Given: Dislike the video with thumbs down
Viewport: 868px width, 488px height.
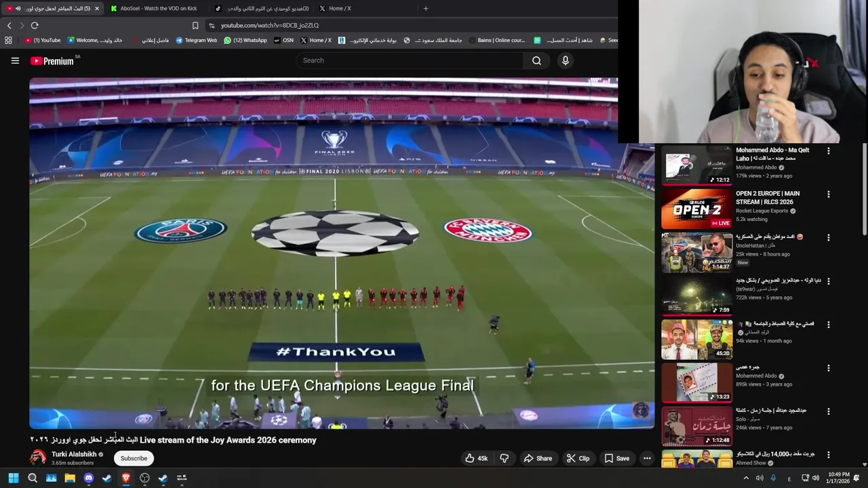Looking at the screenshot, I should pos(505,458).
